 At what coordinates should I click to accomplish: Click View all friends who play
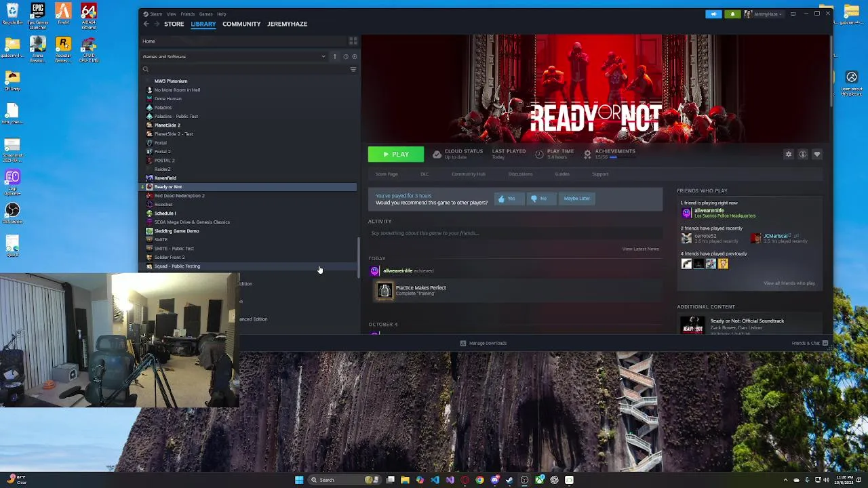tap(789, 283)
